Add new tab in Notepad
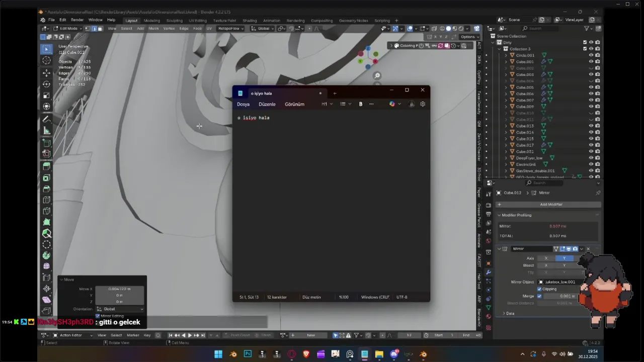This screenshot has width=644, height=362. coord(335,93)
